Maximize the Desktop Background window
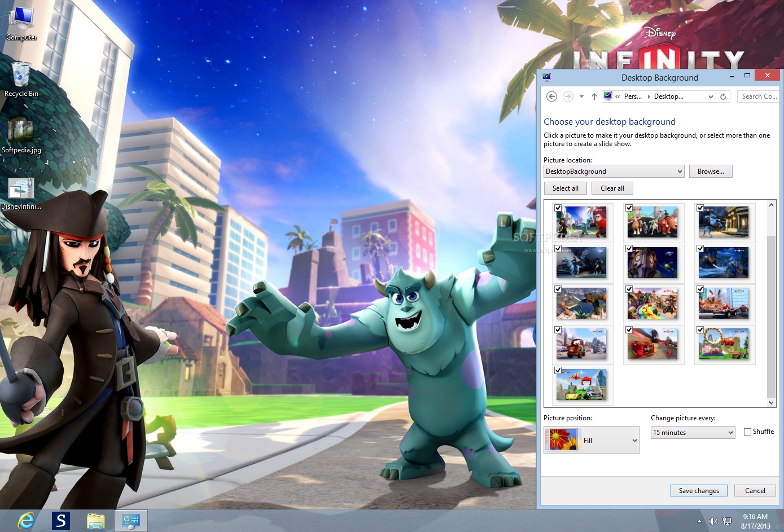This screenshot has width=784, height=532. (747, 75)
